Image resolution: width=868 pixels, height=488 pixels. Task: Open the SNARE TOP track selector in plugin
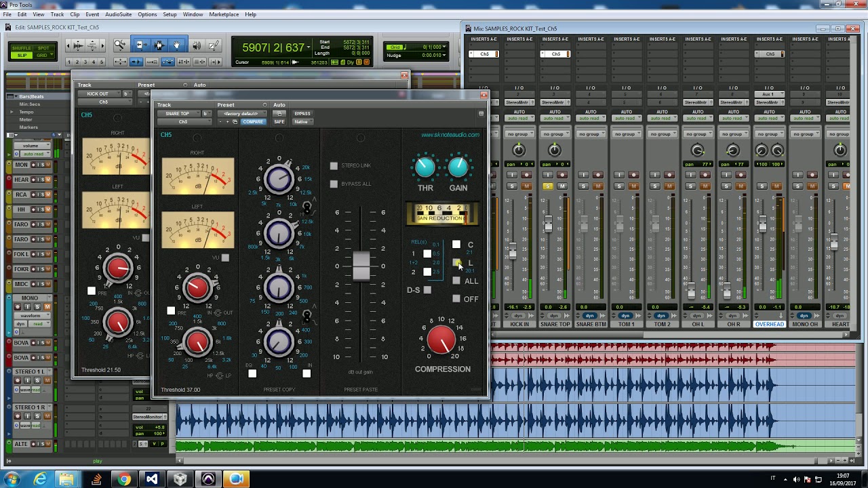pos(179,114)
